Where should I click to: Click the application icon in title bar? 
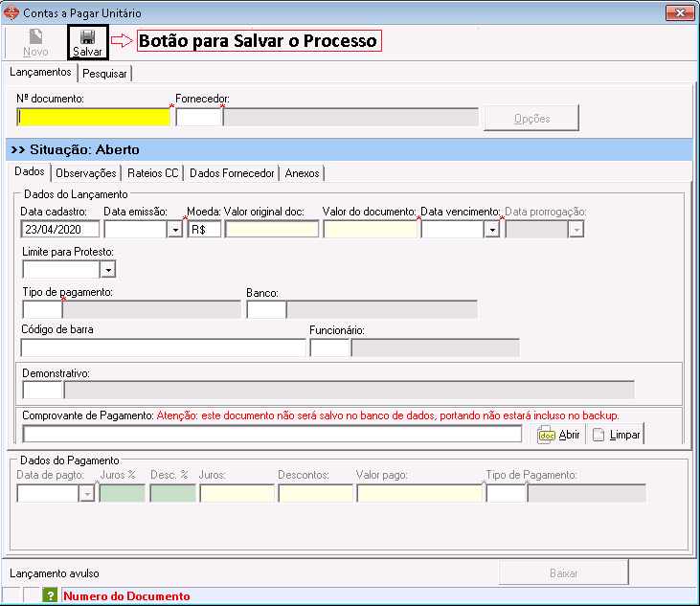pos(11,12)
